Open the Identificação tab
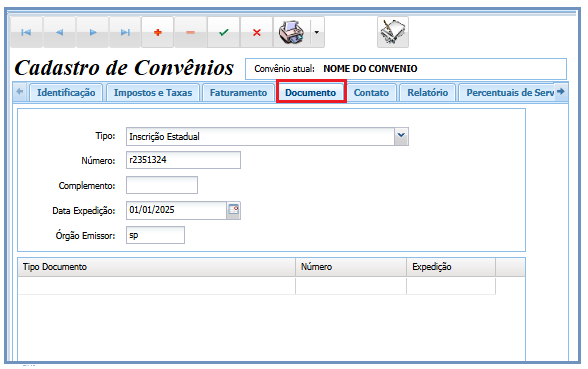Image resolution: width=588 pixels, height=369 pixels. pyautogui.click(x=66, y=93)
